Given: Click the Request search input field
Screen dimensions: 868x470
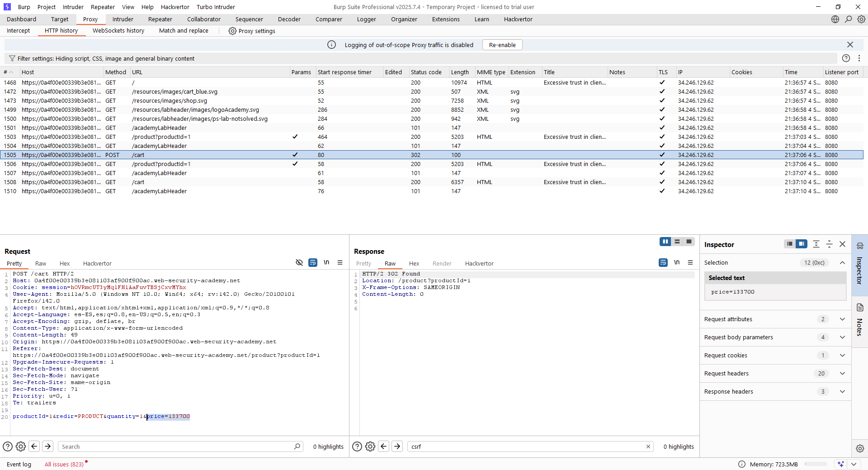Looking at the screenshot, I should point(176,446).
